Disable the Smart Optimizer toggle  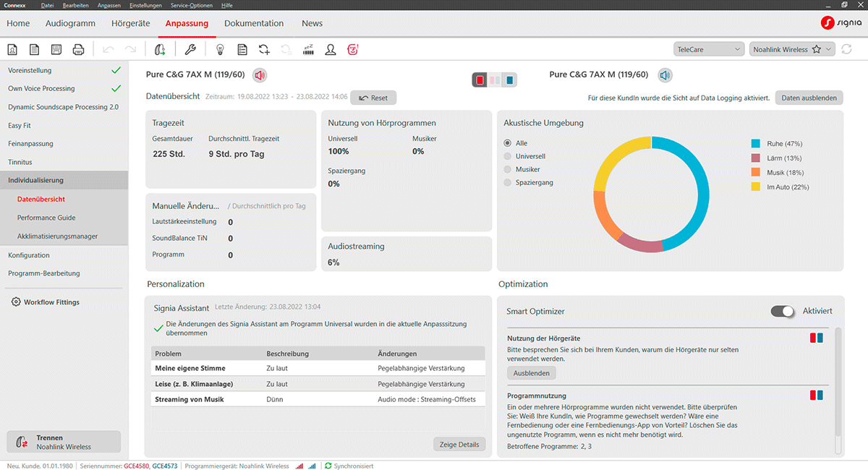(x=783, y=311)
